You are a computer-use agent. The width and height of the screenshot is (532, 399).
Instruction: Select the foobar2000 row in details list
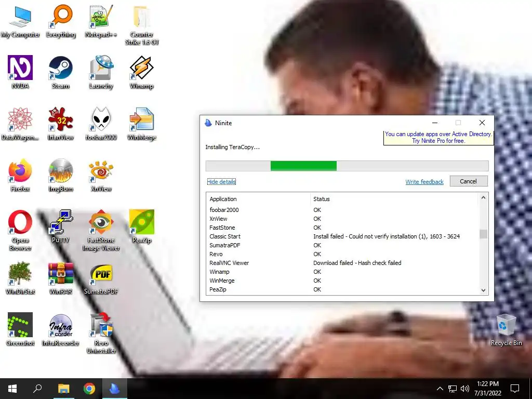343,210
